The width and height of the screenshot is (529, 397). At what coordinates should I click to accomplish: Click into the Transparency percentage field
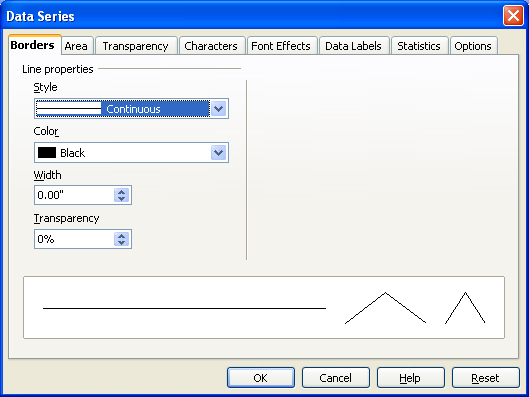[75, 239]
